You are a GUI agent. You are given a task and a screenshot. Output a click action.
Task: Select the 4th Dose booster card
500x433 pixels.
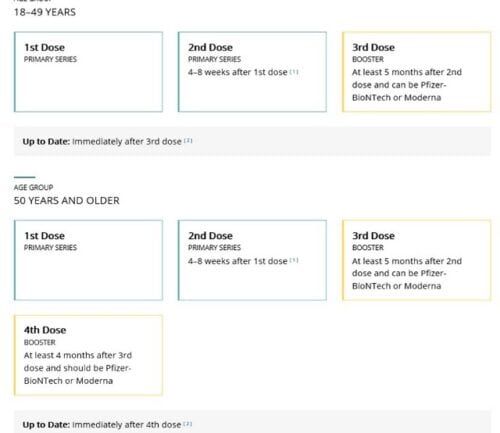(88, 355)
